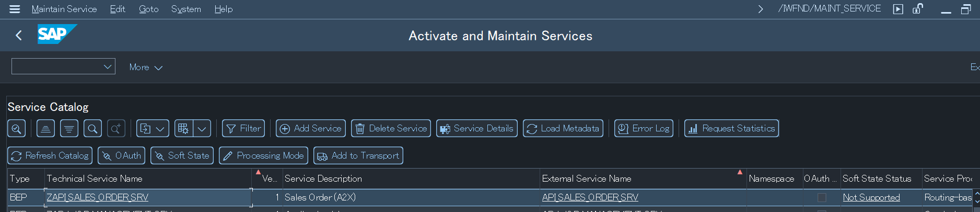Select the Sales Order (A2X) description cell
The width and height of the screenshot is (980, 212).
[x=411, y=197]
